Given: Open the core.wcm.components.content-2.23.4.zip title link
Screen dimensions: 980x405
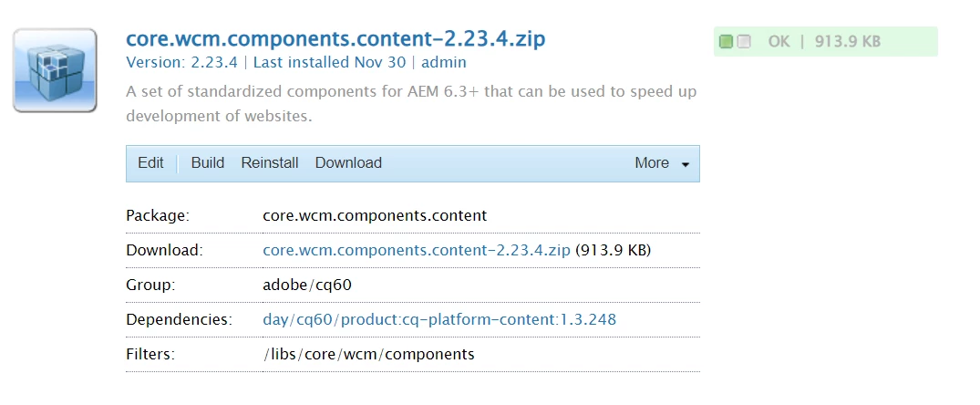Looking at the screenshot, I should pyautogui.click(x=335, y=39).
